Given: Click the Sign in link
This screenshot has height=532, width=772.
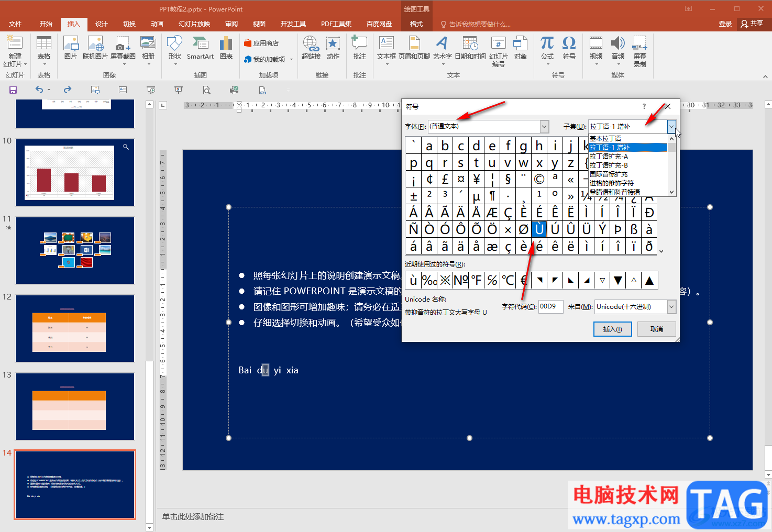Looking at the screenshot, I should point(725,24).
